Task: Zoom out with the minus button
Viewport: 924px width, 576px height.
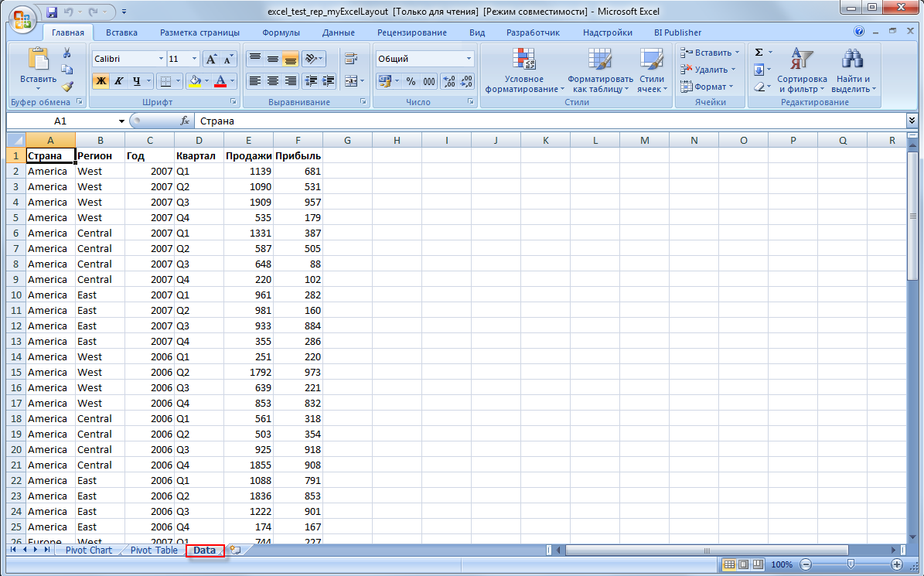Action: pos(805,564)
